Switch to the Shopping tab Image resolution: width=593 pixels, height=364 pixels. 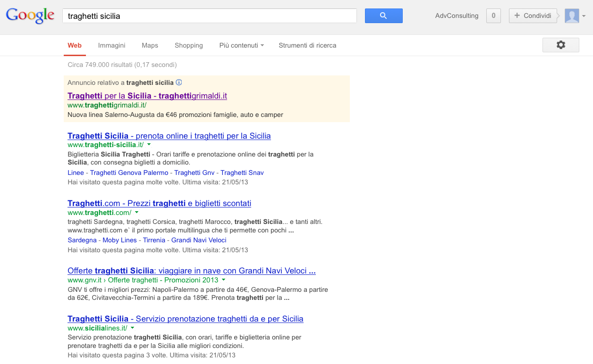[188, 45]
